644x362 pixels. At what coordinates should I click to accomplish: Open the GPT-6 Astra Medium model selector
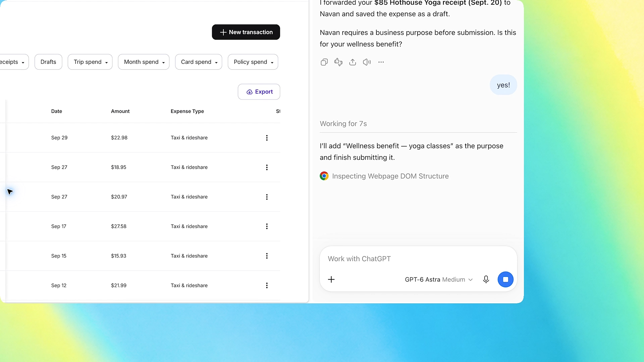click(x=439, y=280)
